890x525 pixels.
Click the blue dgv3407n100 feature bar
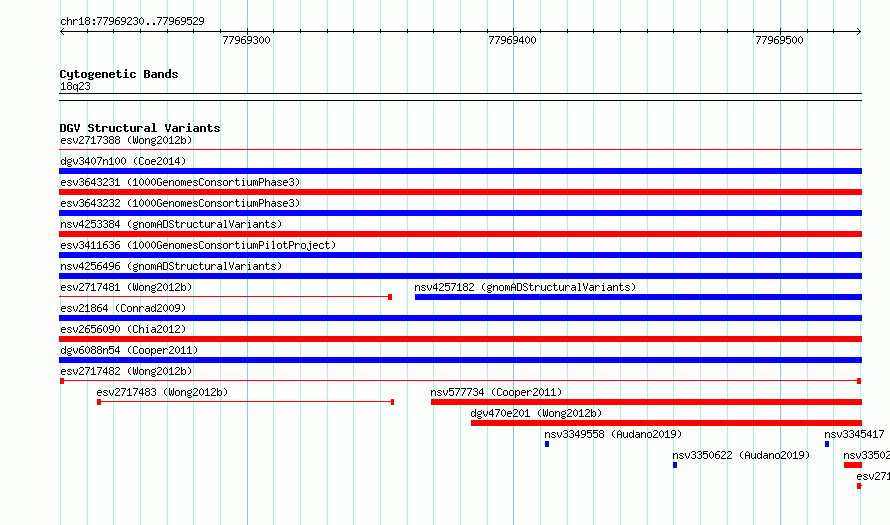460,171
